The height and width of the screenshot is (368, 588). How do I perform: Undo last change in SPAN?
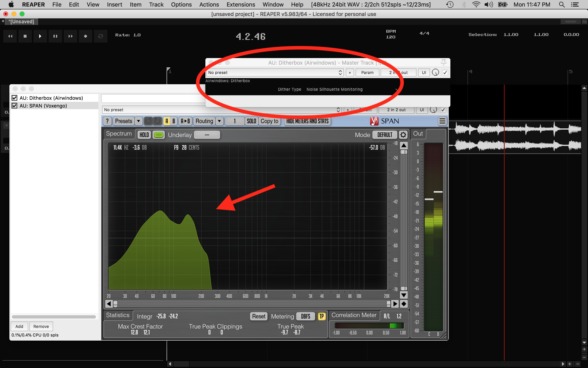coord(148,121)
